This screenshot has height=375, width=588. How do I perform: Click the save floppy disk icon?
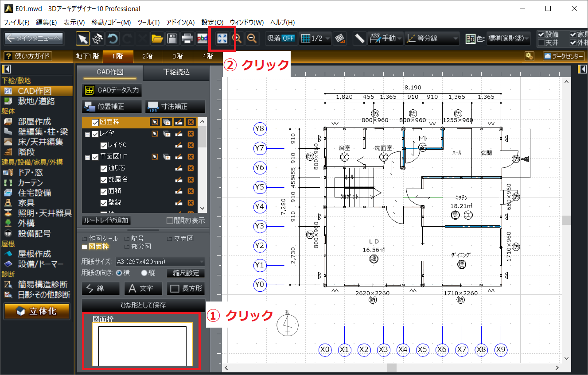tap(172, 39)
